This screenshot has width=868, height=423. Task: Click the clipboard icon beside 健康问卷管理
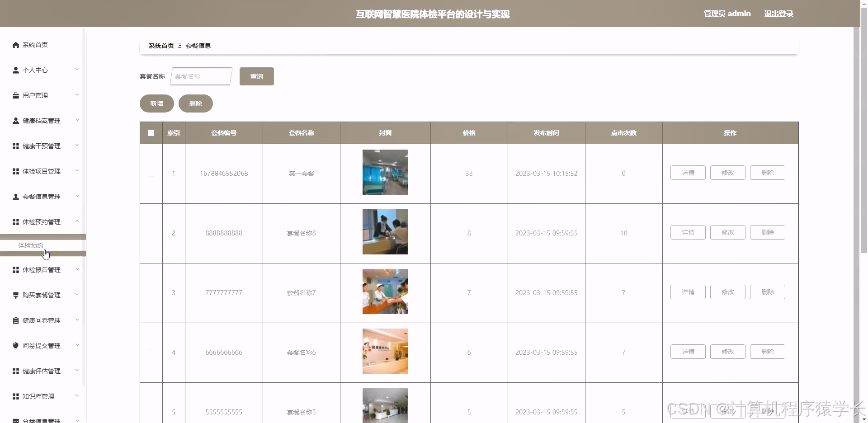16,320
